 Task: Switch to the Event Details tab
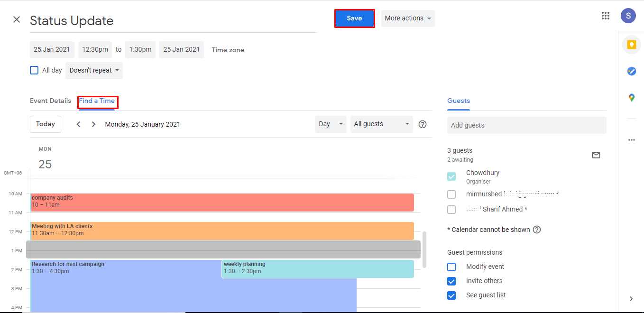tap(50, 101)
